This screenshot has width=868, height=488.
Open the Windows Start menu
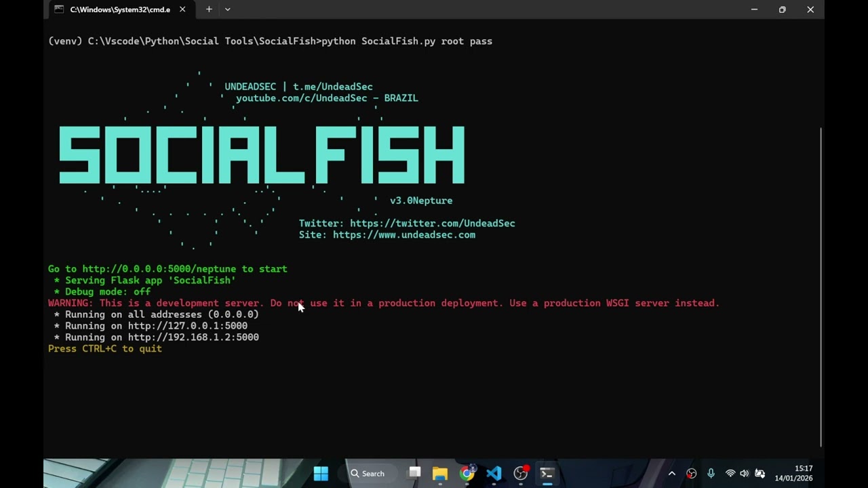(x=321, y=473)
